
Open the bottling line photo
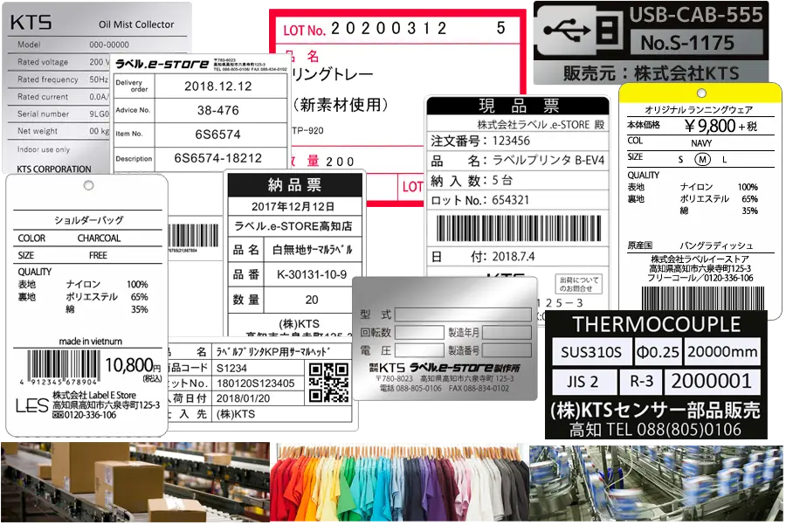coord(656,483)
